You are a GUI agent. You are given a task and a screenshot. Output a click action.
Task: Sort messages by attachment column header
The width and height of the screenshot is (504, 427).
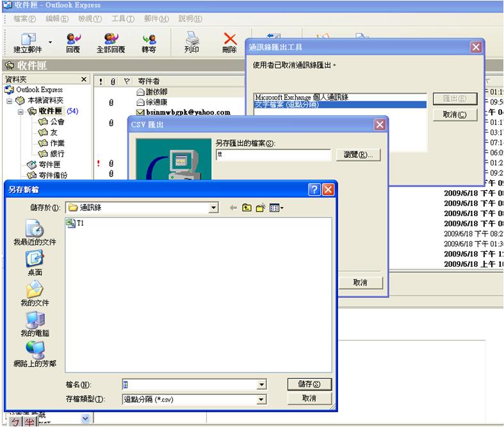coord(113,81)
